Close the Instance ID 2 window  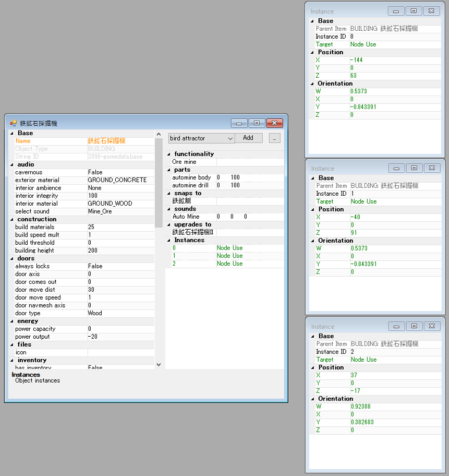(432, 326)
